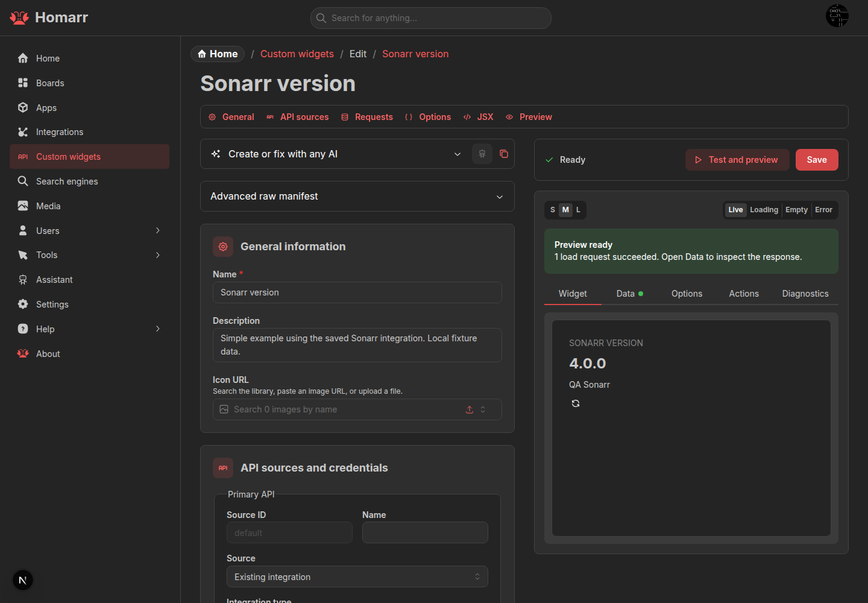Expand the Help submenu chevron

click(x=158, y=329)
